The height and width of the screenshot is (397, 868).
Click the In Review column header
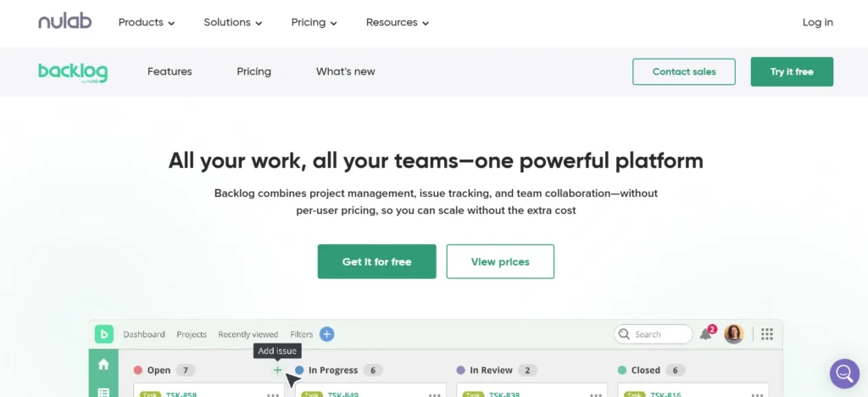pos(491,370)
